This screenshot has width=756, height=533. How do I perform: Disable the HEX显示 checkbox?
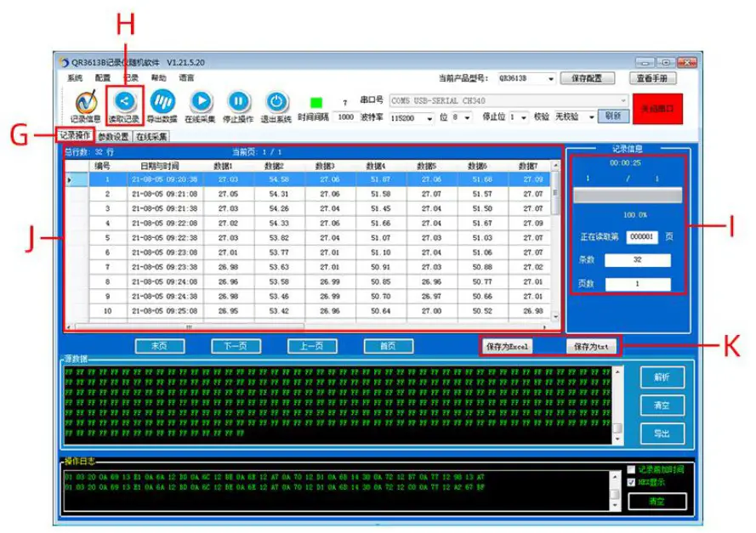tap(631, 482)
